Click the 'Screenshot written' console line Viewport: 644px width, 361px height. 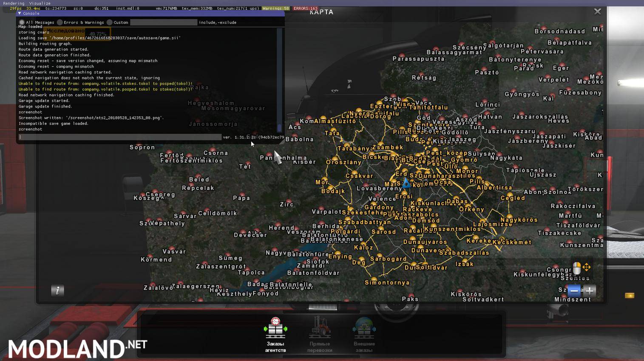91,118
